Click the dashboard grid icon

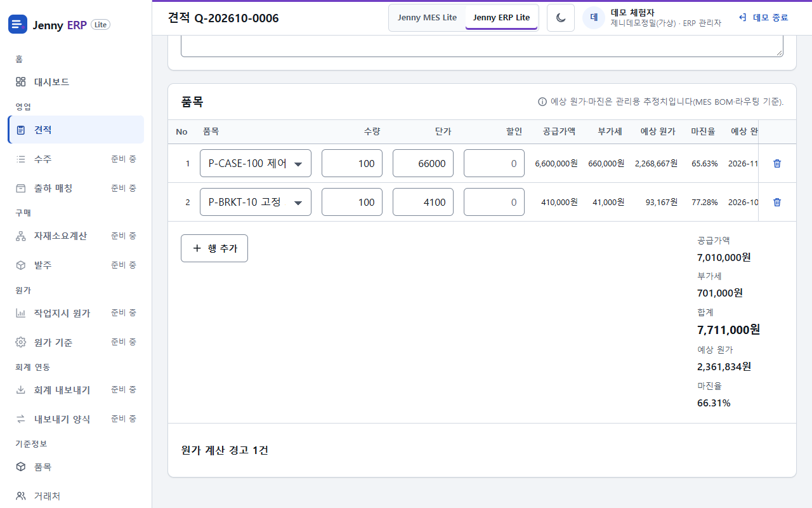tap(21, 82)
